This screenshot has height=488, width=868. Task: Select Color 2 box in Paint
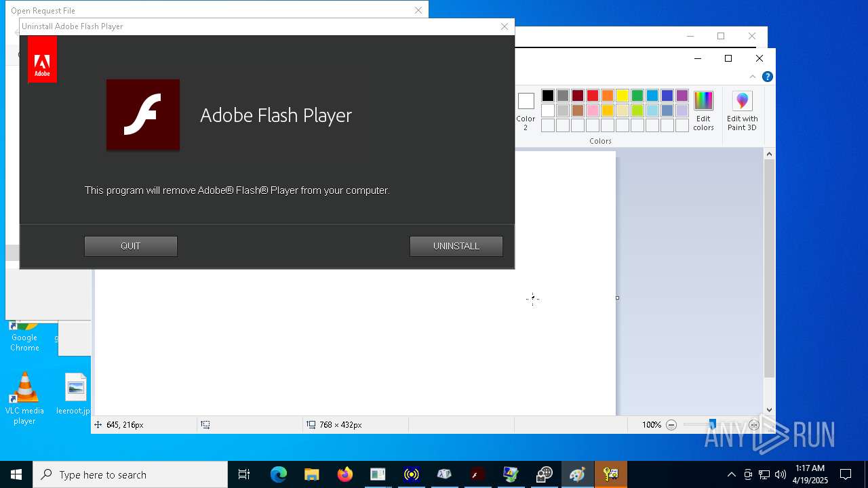point(526,111)
